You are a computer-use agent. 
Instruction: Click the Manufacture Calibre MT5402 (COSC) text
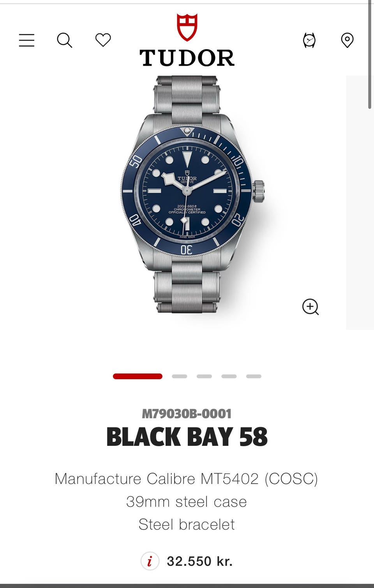187,479
